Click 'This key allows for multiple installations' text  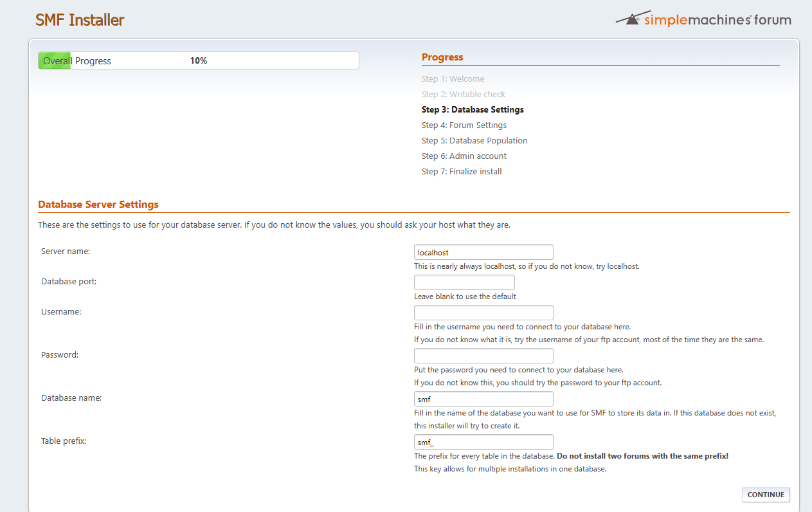coord(510,469)
